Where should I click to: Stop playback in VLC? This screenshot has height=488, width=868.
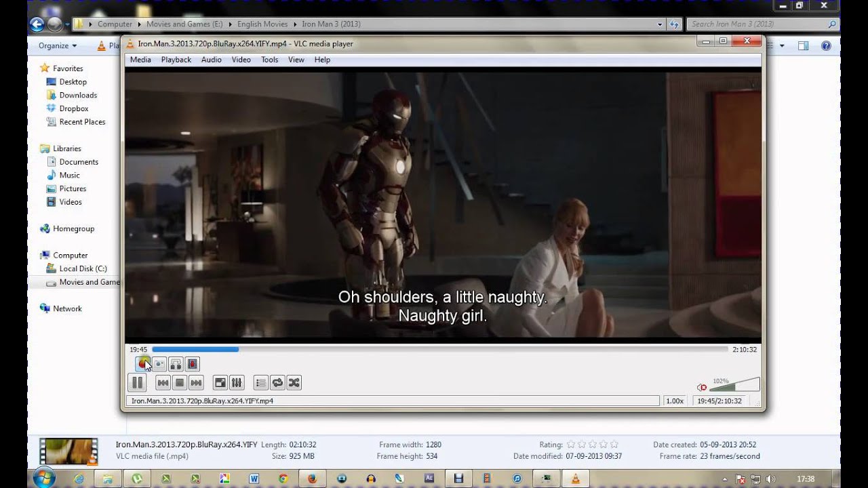[x=180, y=383]
